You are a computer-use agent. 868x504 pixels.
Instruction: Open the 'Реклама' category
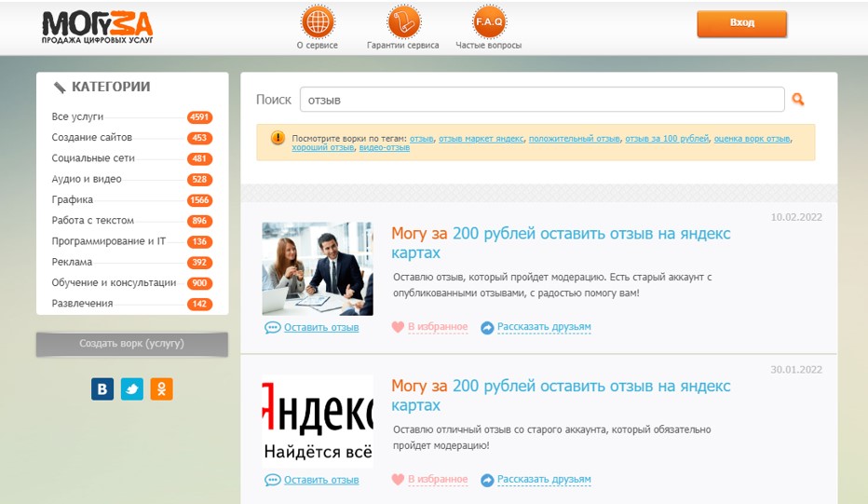(x=72, y=262)
